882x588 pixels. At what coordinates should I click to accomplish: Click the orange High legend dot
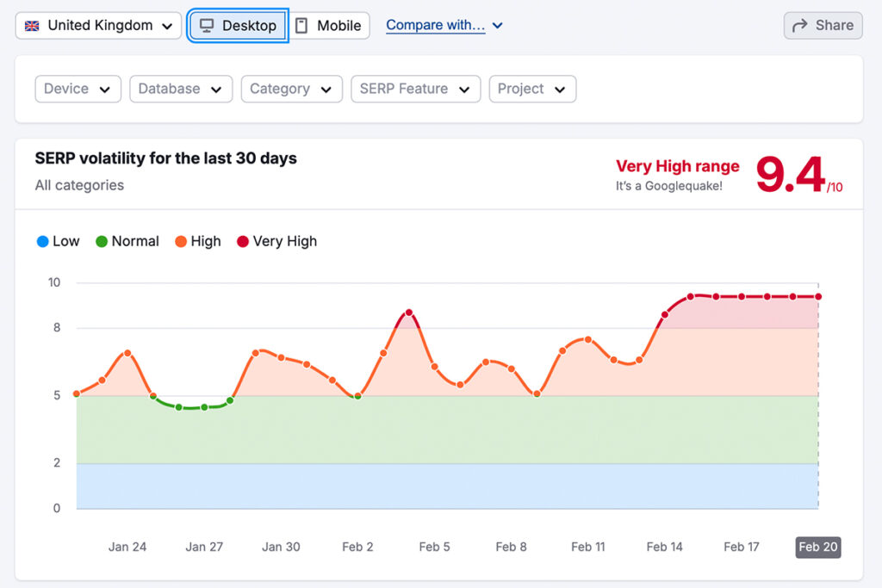(x=180, y=241)
